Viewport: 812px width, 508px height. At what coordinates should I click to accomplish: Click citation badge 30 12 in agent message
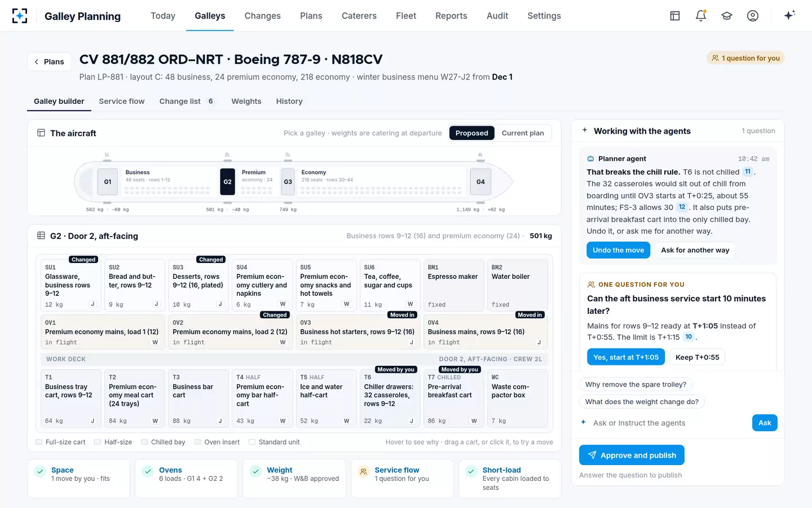click(x=682, y=207)
